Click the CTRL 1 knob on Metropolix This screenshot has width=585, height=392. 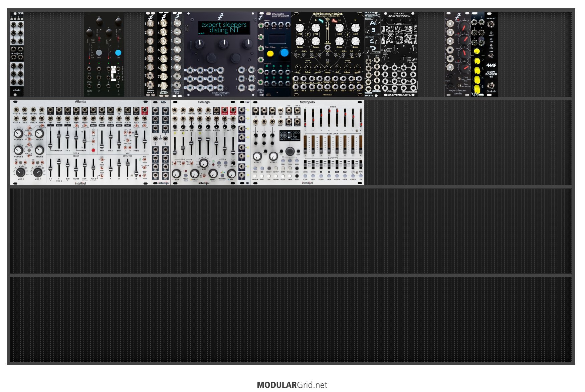pos(257,156)
